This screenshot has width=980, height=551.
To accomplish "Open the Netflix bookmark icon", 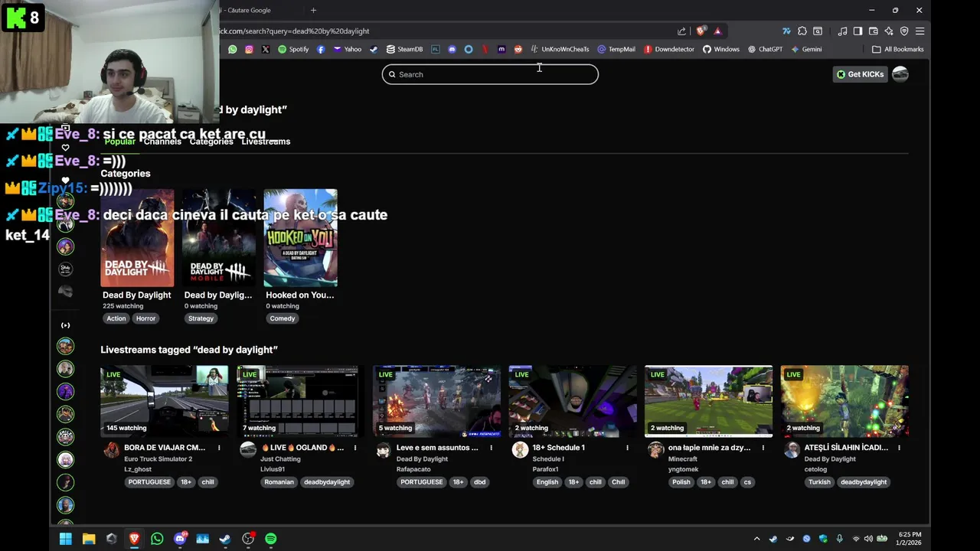I will 485,49.
